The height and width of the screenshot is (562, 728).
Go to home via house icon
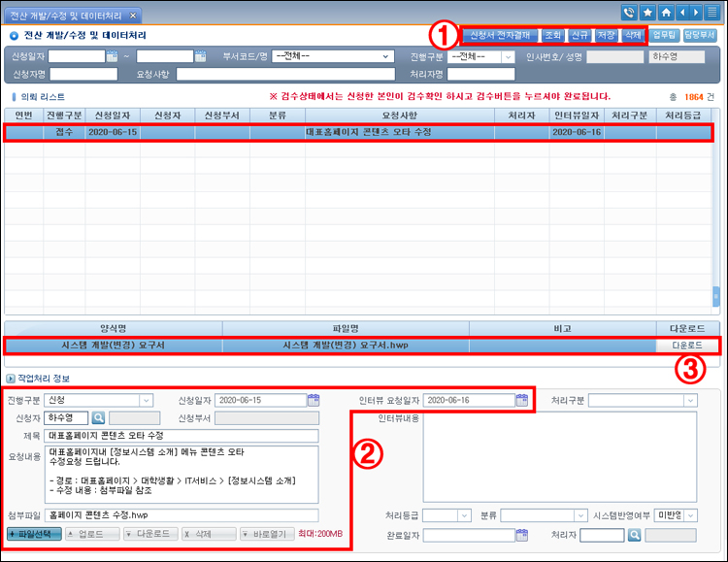[x=666, y=12]
